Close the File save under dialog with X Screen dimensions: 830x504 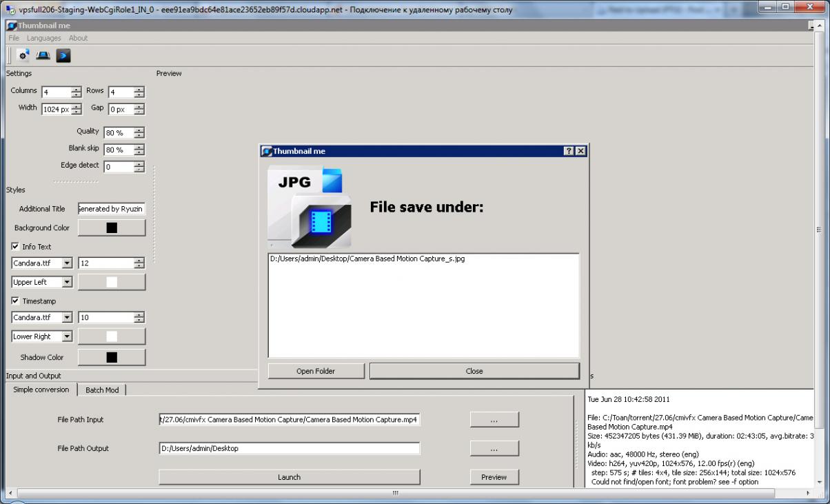[x=580, y=151]
